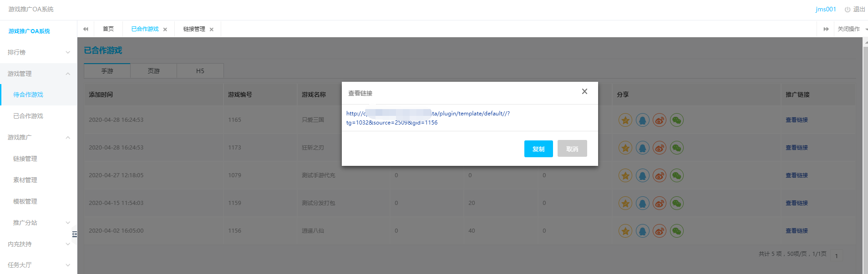Click QQ penguin share icon for game 1173
The width and height of the screenshot is (868, 274).
[642, 148]
